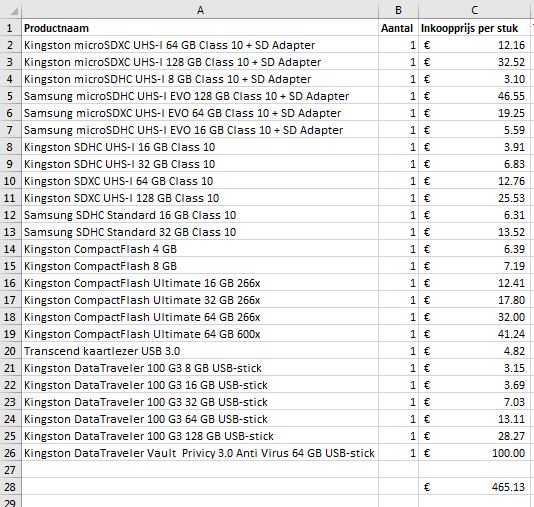This screenshot has width=534, height=507.
Task: Select column B header
Action: coord(398,10)
